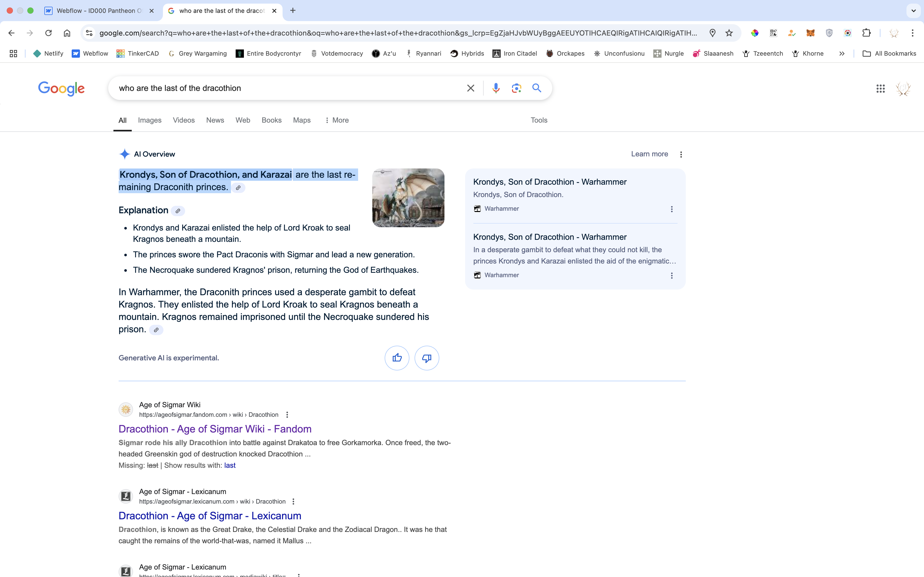Give thumbs up to AI Overview
This screenshot has height=577, width=924.
397,358
